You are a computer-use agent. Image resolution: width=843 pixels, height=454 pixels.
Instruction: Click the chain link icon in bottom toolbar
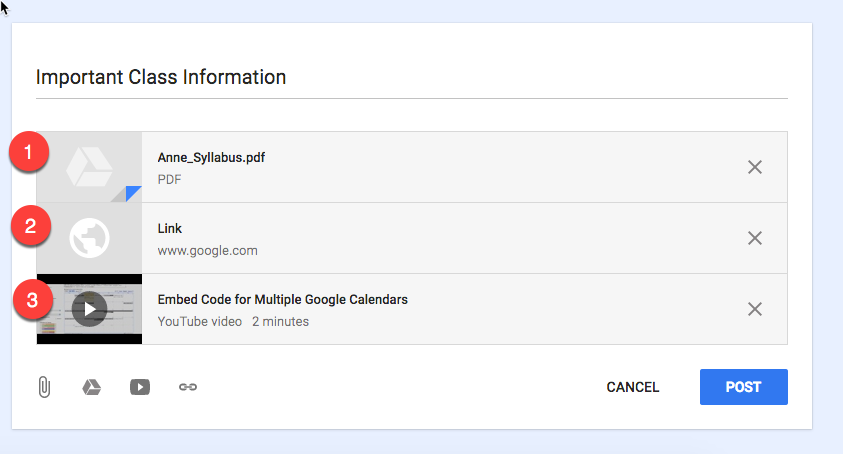tap(188, 387)
